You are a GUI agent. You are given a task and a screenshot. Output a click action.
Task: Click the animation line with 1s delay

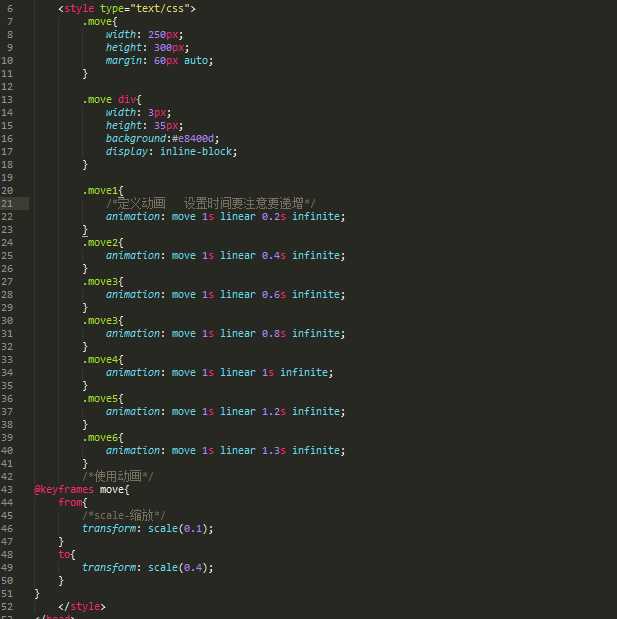[219, 373]
